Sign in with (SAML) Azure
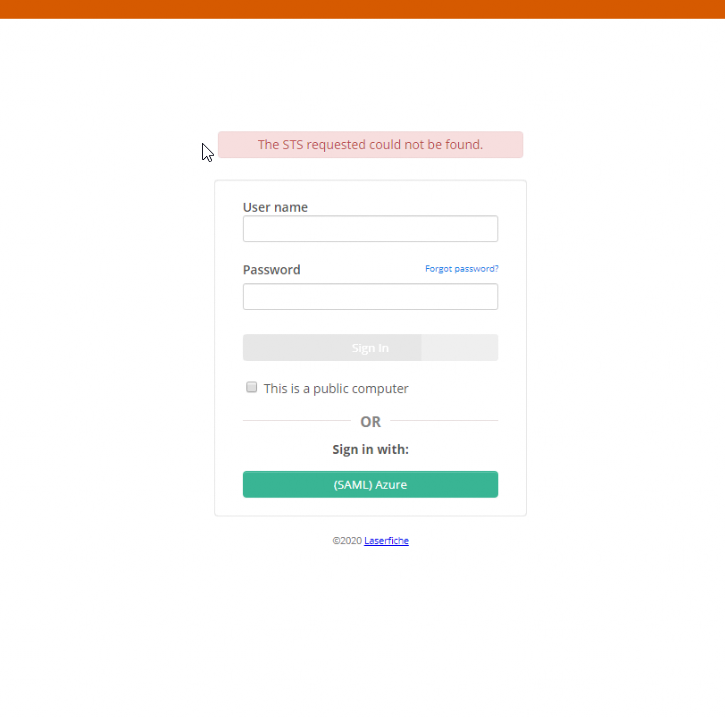 (370, 485)
